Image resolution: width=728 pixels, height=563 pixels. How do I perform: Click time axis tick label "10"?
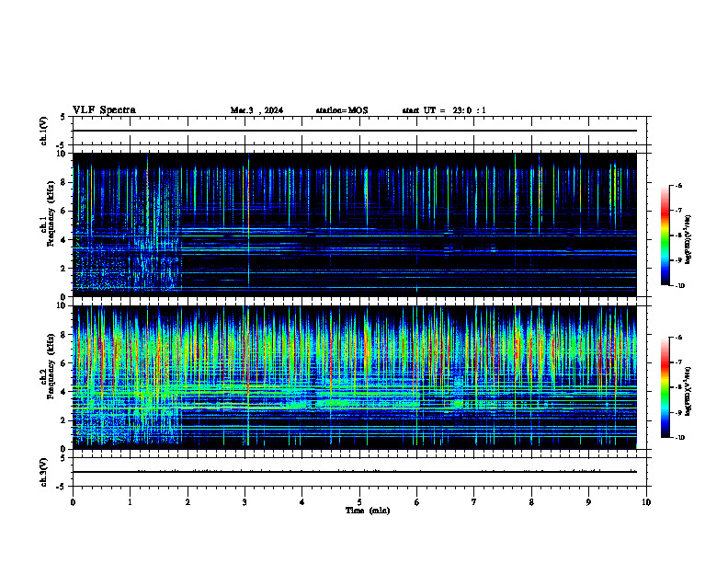point(646,502)
